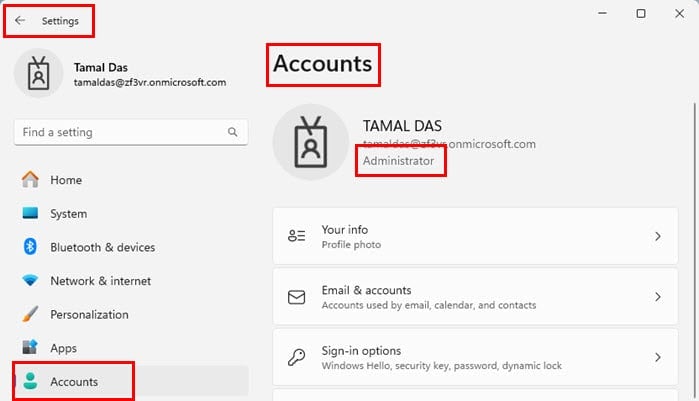The height and width of the screenshot is (401, 699).
Task: Click the back arrow next to Settings
Action: pyautogui.click(x=20, y=20)
